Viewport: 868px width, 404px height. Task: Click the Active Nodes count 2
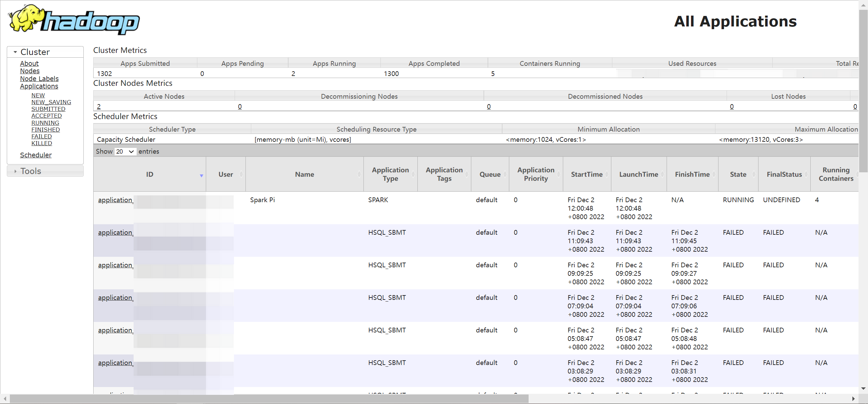(x=99, y=107)
